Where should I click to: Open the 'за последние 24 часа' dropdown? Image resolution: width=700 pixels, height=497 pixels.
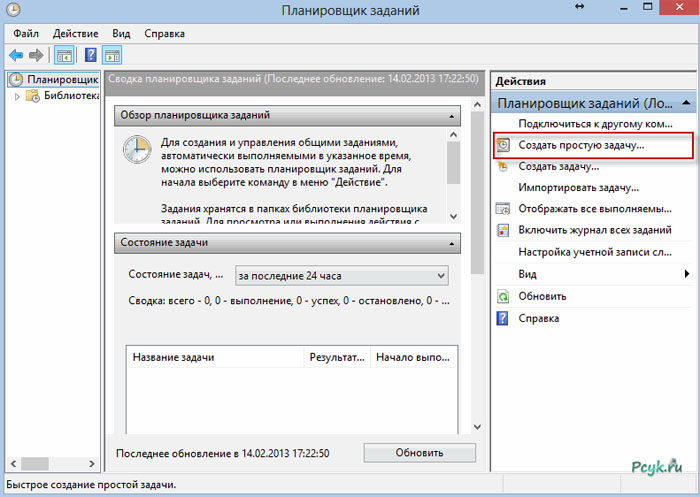pyautogui.click(x=341, y=275)
